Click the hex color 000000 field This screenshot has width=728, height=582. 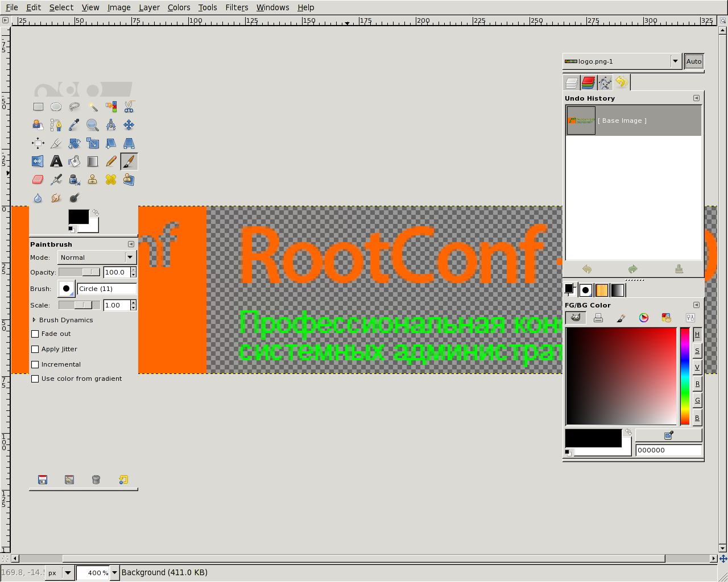tap(669, 450)
